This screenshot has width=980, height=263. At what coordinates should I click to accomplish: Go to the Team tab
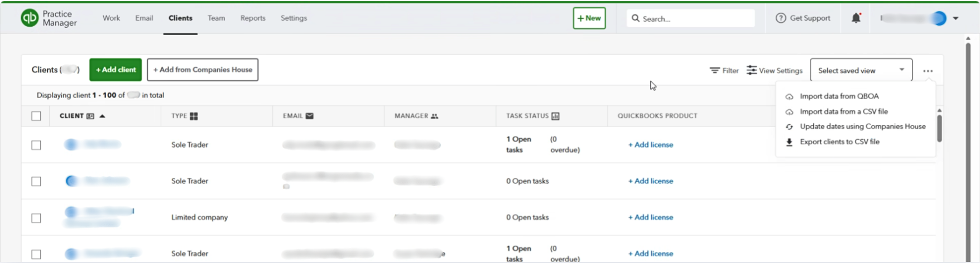217,18
